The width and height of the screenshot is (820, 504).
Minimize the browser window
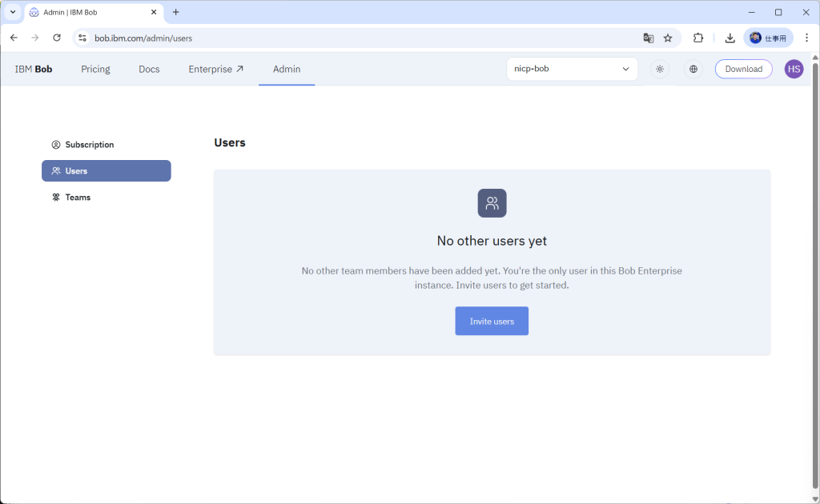tap(751, 12)
